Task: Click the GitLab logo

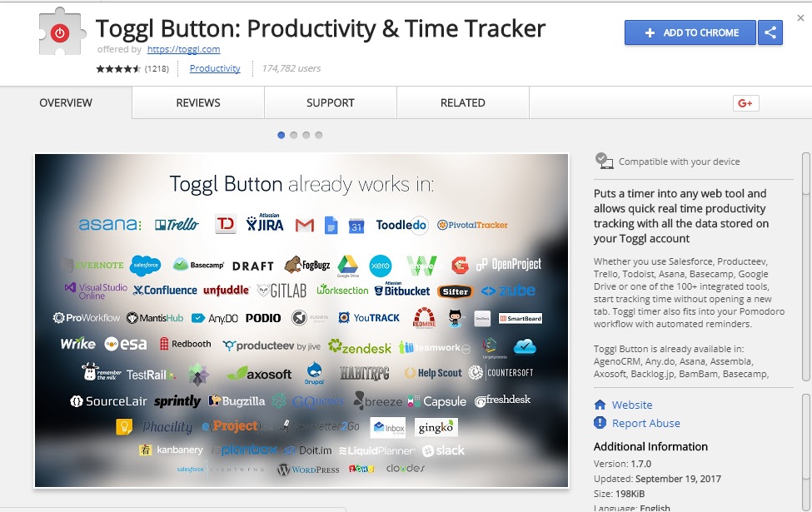Action: pos(281,291)
